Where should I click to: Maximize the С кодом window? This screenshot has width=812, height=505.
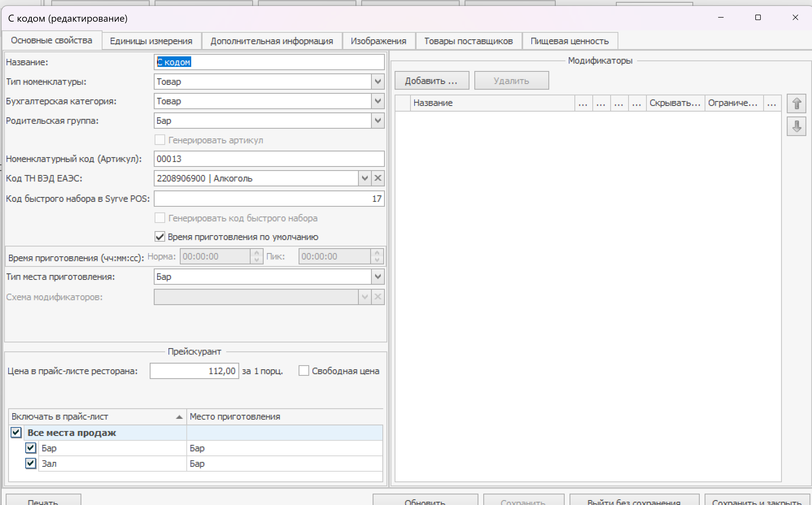pos(758,17)
